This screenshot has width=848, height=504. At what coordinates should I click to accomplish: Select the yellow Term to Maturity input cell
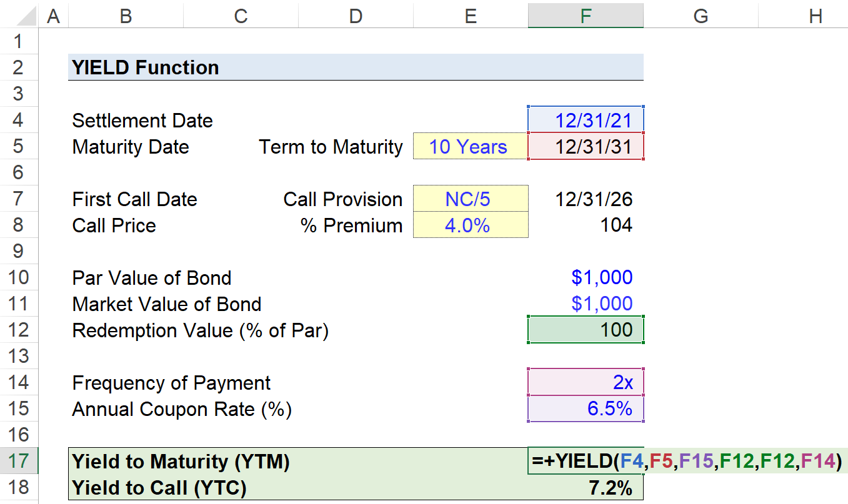coord(470,146)
